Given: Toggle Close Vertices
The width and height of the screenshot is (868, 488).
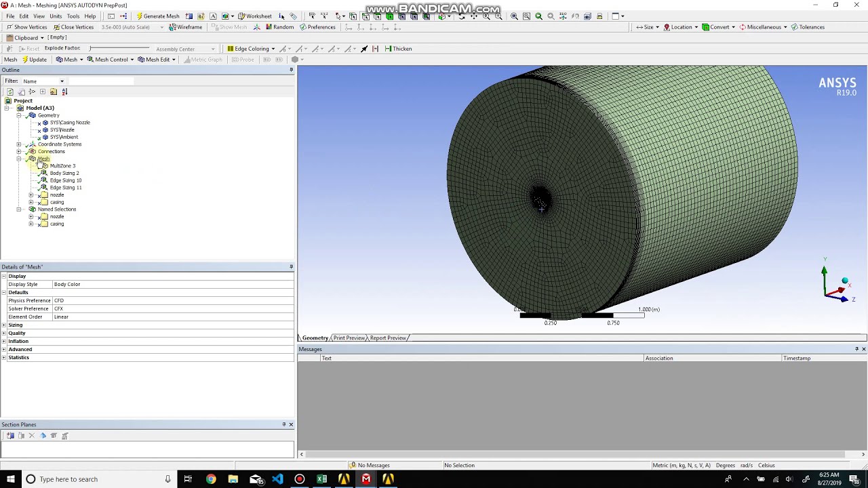Looking at the screenshot, I should (x=73, y=27).
